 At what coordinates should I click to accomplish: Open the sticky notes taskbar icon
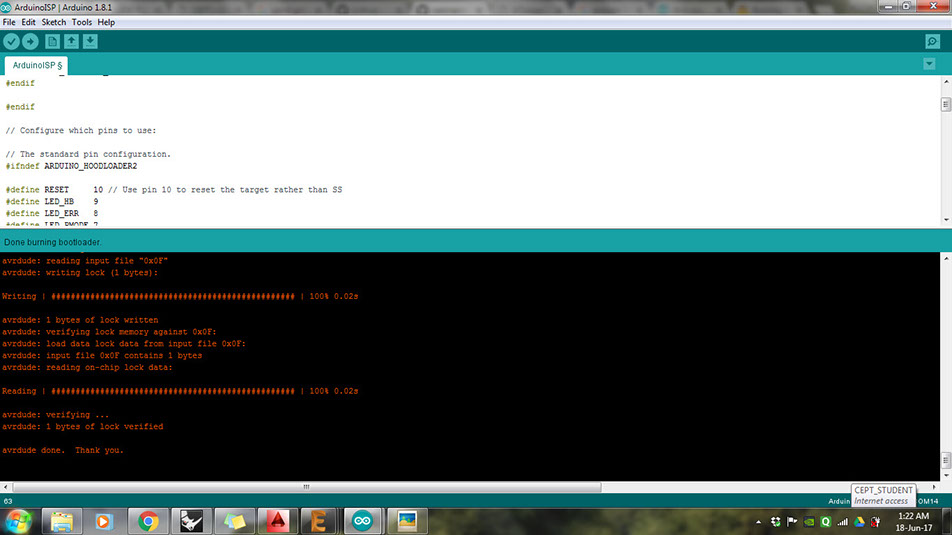(x=234, y=521)
